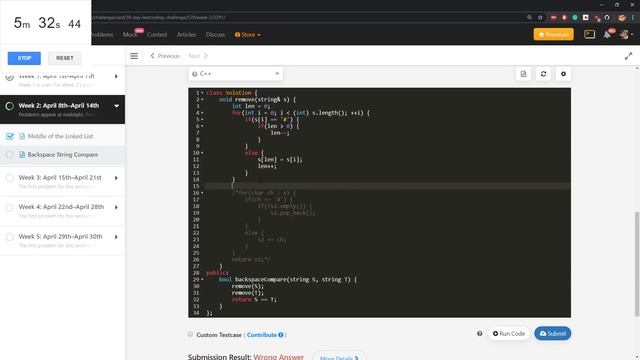
Task: Open the Chrome profile avatar
Action: (622, 18)
